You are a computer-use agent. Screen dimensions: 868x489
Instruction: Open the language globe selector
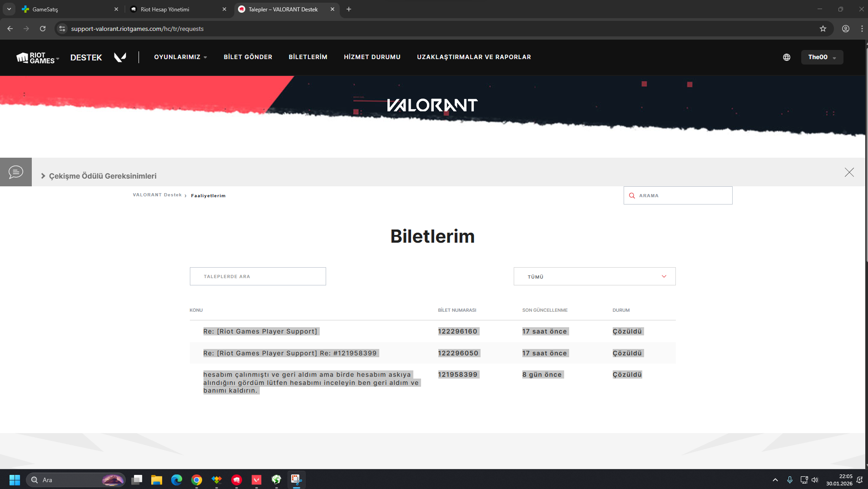787,57
